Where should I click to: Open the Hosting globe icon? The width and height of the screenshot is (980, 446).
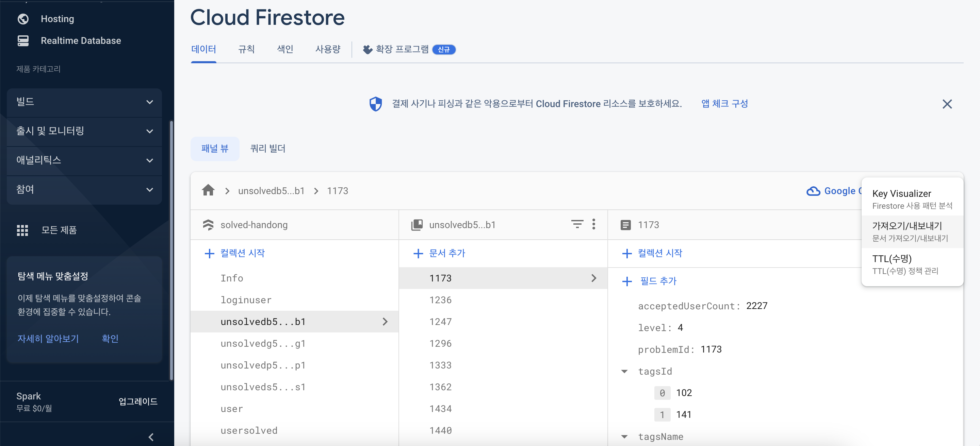click(x=23, y=19)
